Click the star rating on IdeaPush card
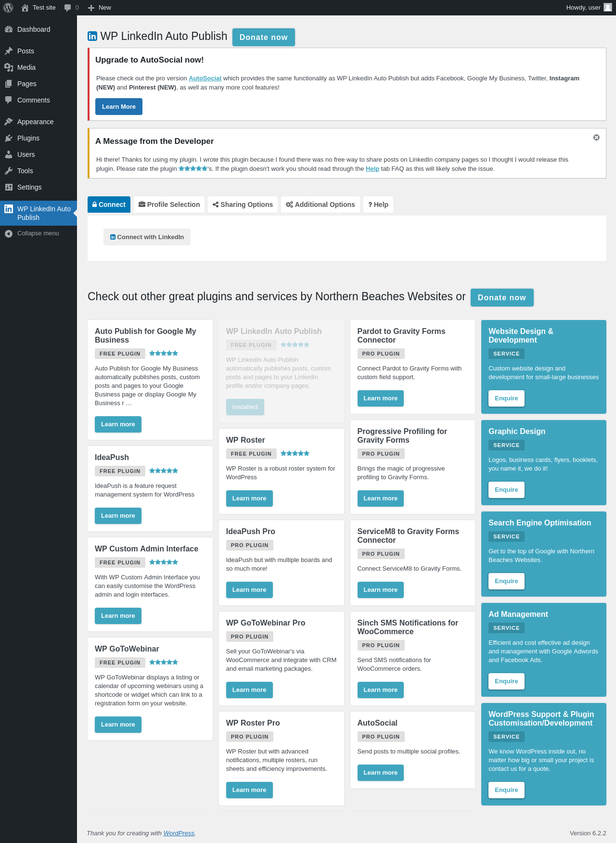 click(164, 471)
